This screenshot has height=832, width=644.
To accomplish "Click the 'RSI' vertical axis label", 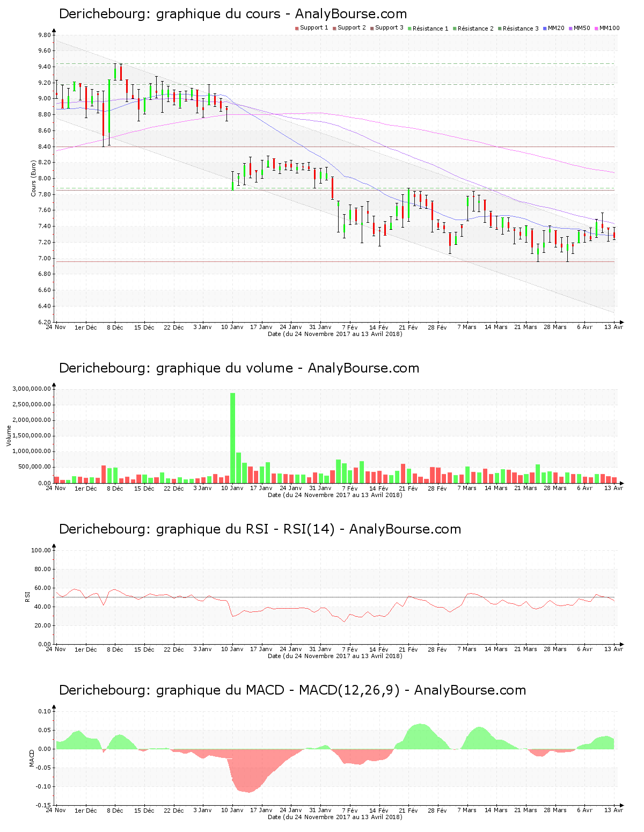I will (x=27, y=596).
